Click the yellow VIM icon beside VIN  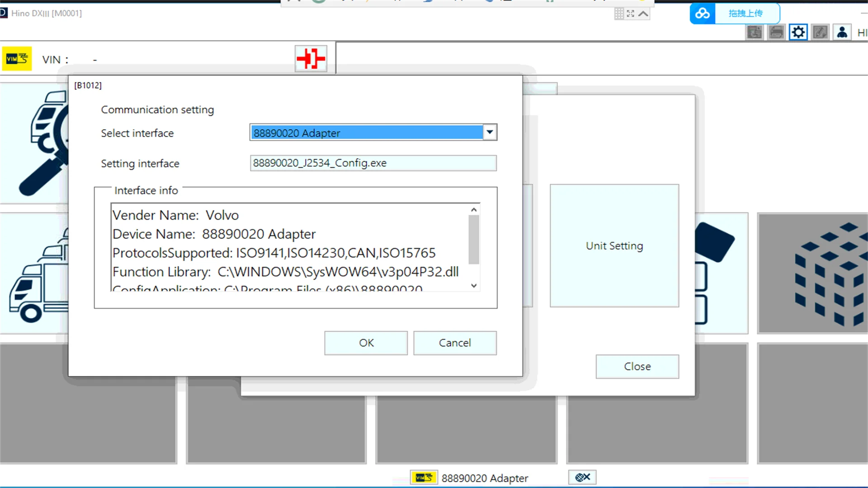click(17, 59)
